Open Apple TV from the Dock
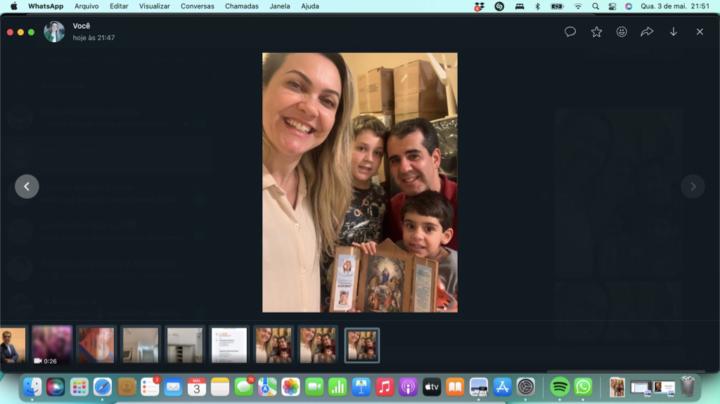 pos(431,387)
